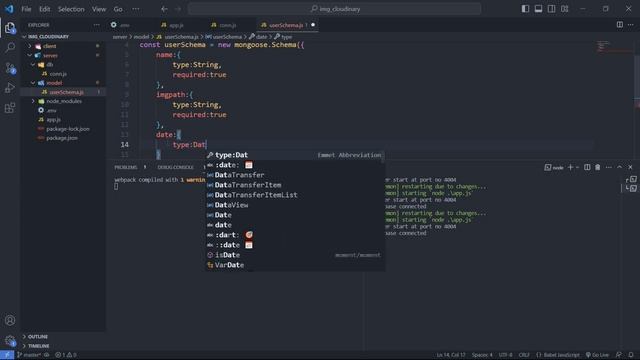Toggle bottom panel layout icon
The height and width of the screenshot is (360, 640).
pos(538,9)
